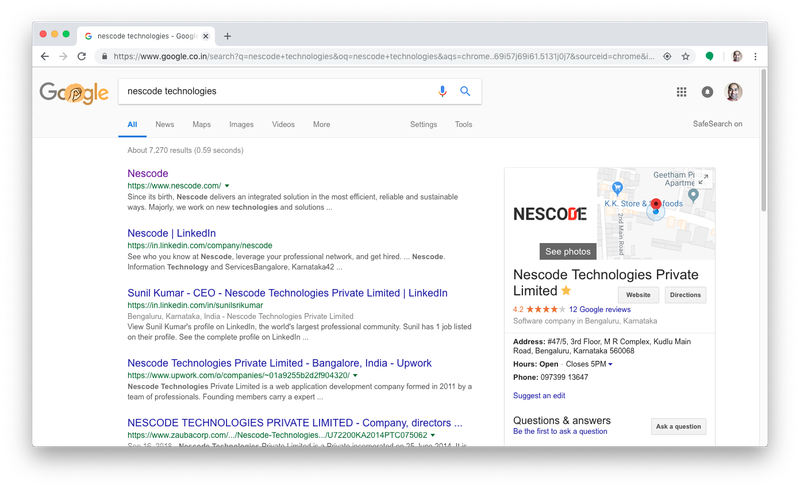Click the red map pin marker
800x489 pixels.
656,205
